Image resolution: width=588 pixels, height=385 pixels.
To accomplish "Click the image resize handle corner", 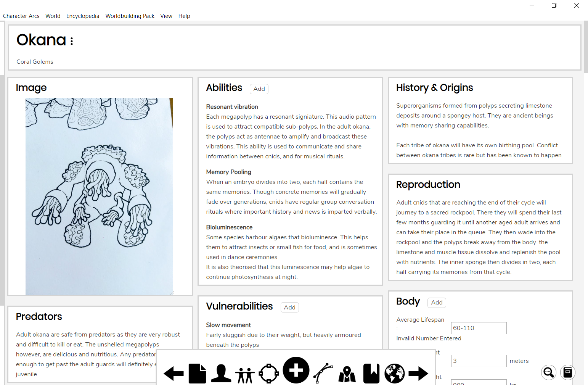I will (172, 293).
